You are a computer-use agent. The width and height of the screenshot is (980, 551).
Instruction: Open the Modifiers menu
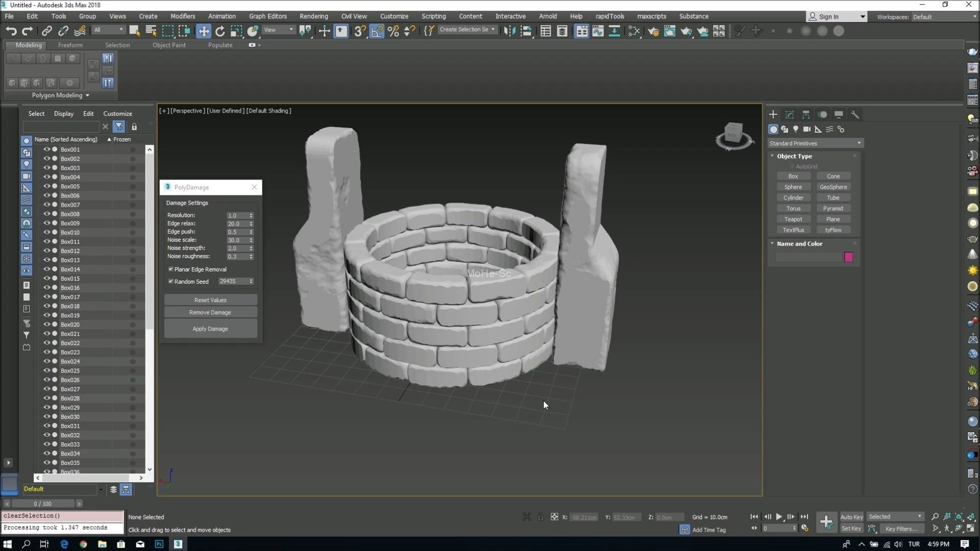click(182, 16)
